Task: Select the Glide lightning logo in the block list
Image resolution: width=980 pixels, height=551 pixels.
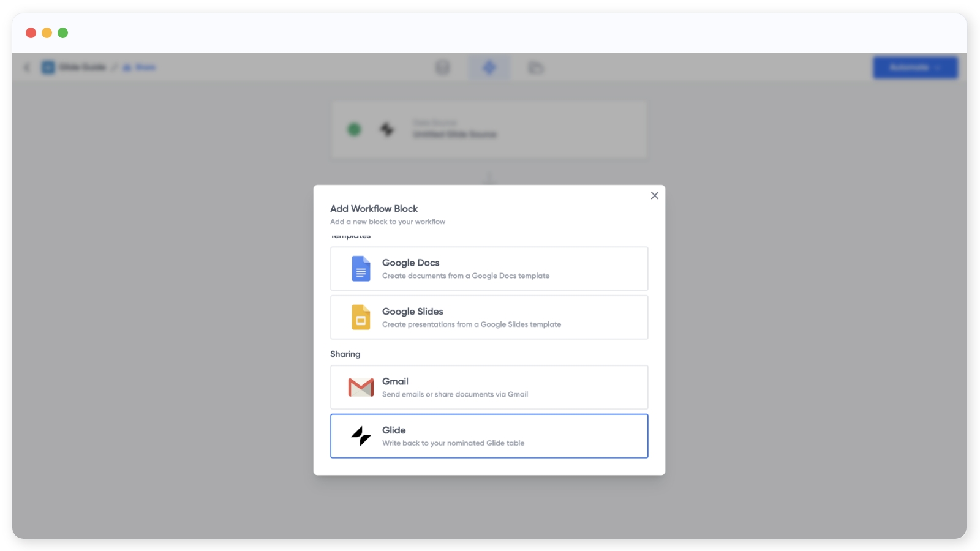Action: pyautogui.click(x=361, y=436)
